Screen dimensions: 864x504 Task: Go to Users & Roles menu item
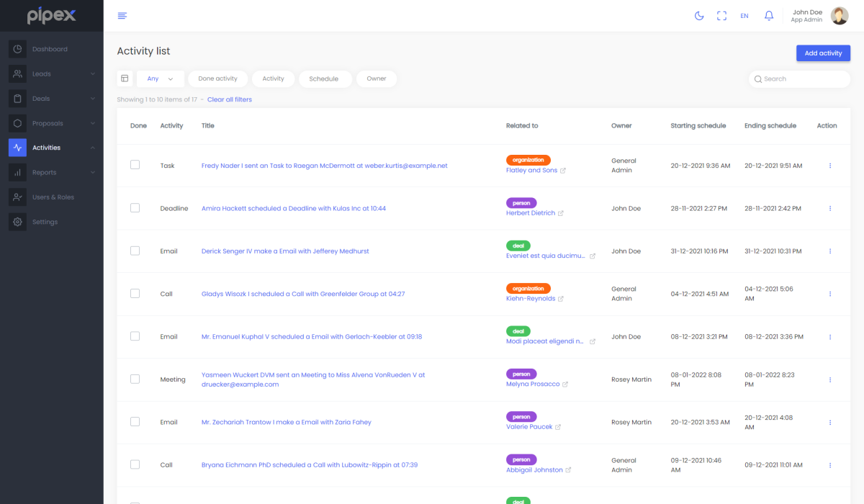coord(53,197)
